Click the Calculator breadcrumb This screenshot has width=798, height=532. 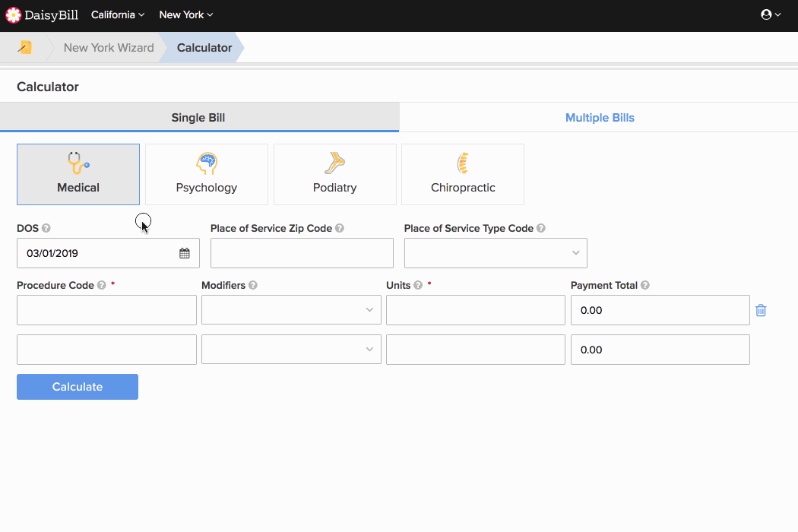click(x=204, y=47)
